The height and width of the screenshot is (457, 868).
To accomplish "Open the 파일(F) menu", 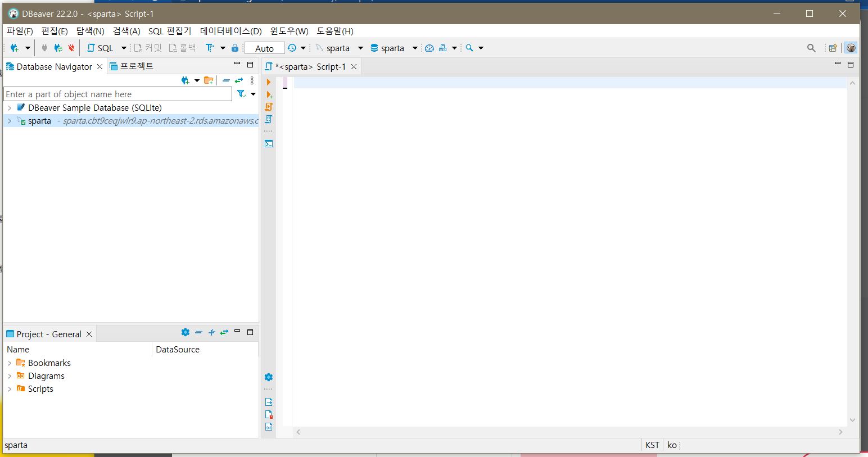I will tap(20, 31).
